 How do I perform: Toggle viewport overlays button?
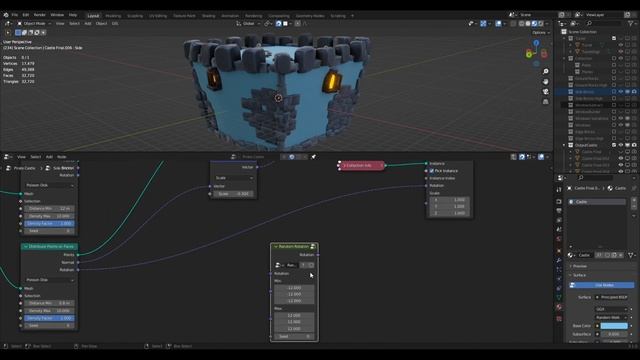[x=498, y=24]
